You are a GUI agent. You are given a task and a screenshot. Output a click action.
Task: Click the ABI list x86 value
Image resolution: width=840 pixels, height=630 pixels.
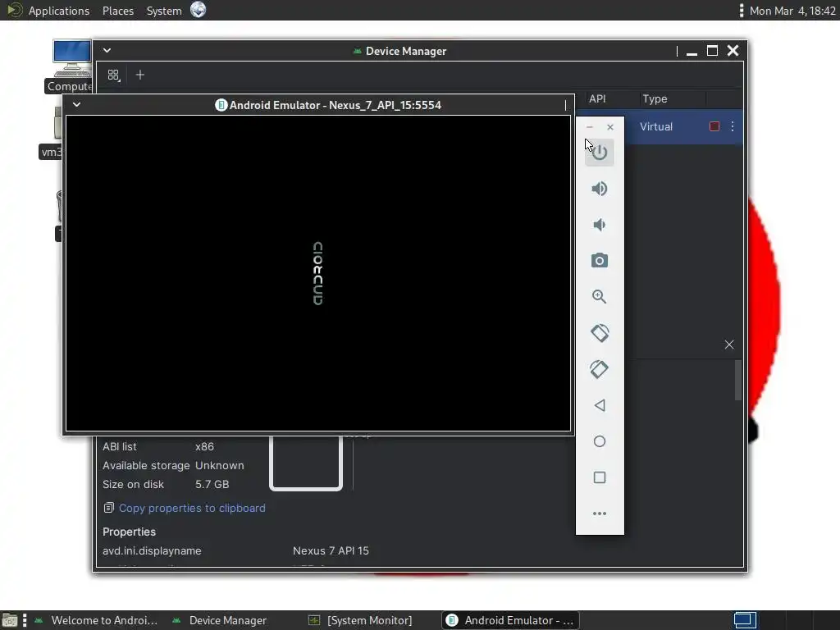(x=204, y=446)
